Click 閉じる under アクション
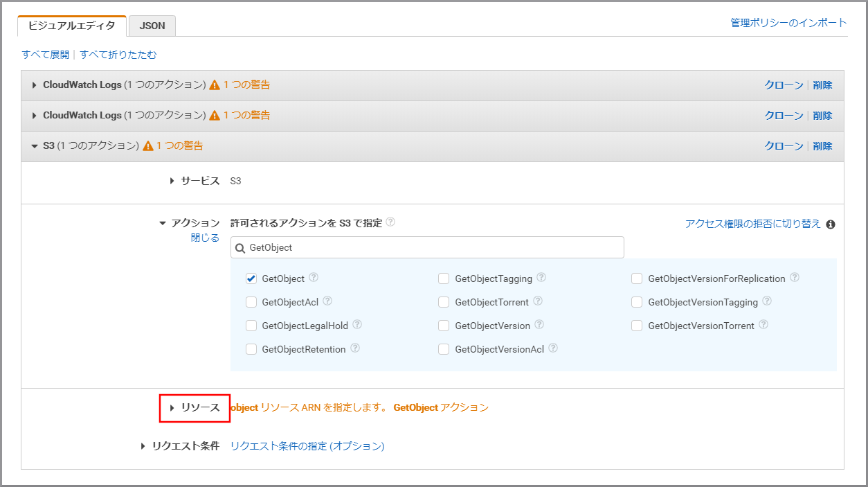Screen dimensions: 868x487 pyautogui.click(x=205, y=238)
